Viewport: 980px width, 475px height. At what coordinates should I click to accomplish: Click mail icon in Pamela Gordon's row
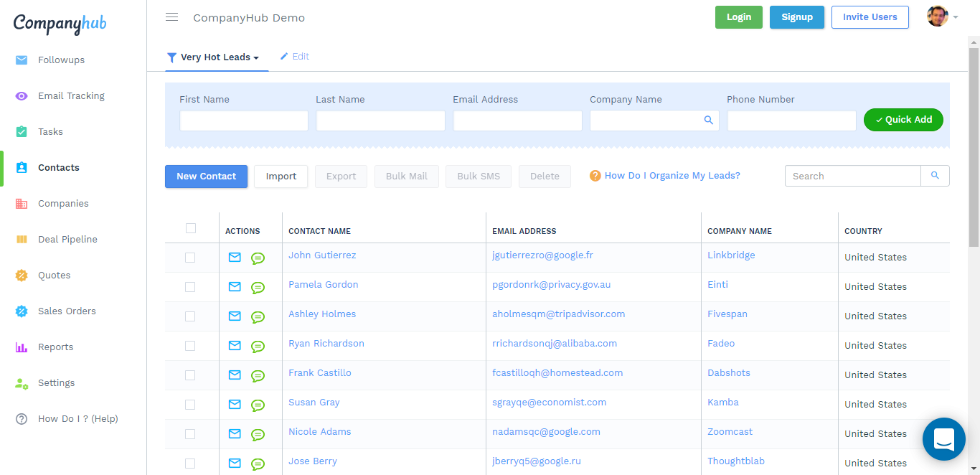point(235,286)
